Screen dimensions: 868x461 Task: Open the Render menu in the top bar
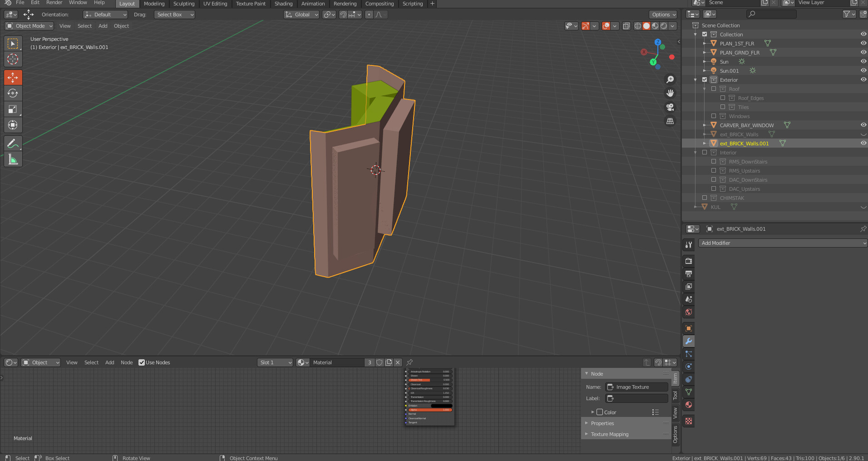click(x=54, y=3)
